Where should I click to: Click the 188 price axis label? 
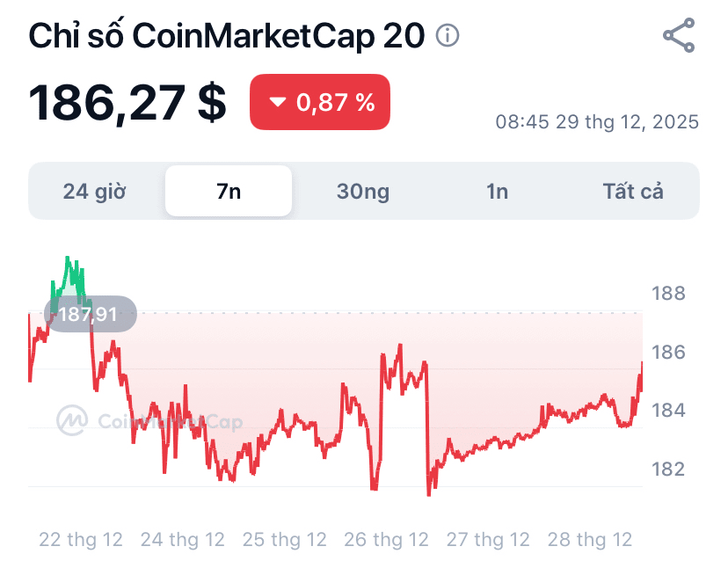667,294
